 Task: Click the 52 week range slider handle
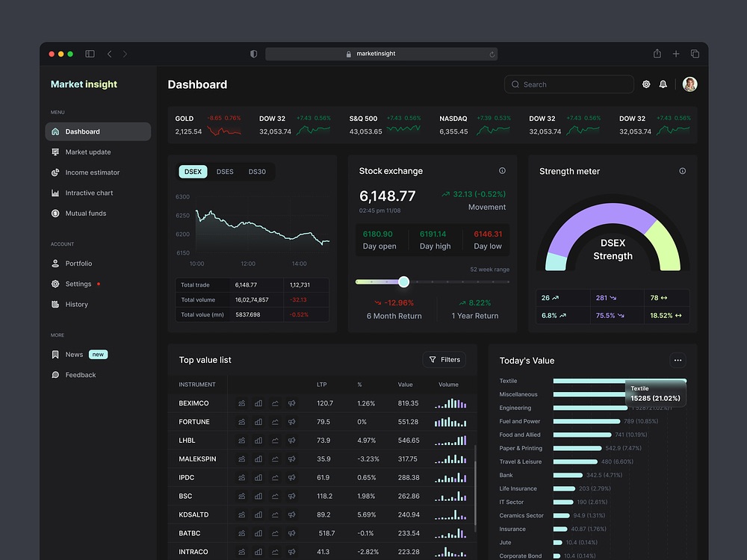403,282
